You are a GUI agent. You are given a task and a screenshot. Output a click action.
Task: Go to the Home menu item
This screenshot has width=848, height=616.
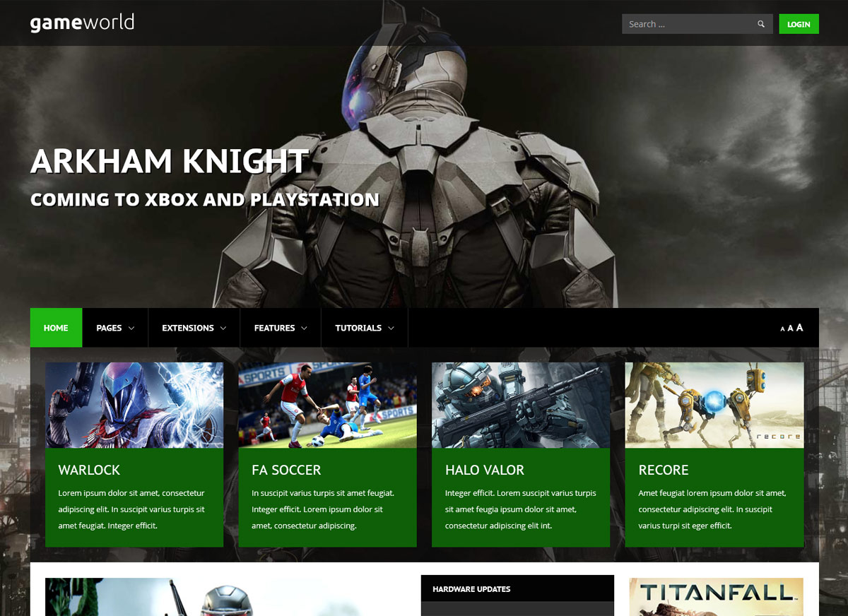click(56, 328)
